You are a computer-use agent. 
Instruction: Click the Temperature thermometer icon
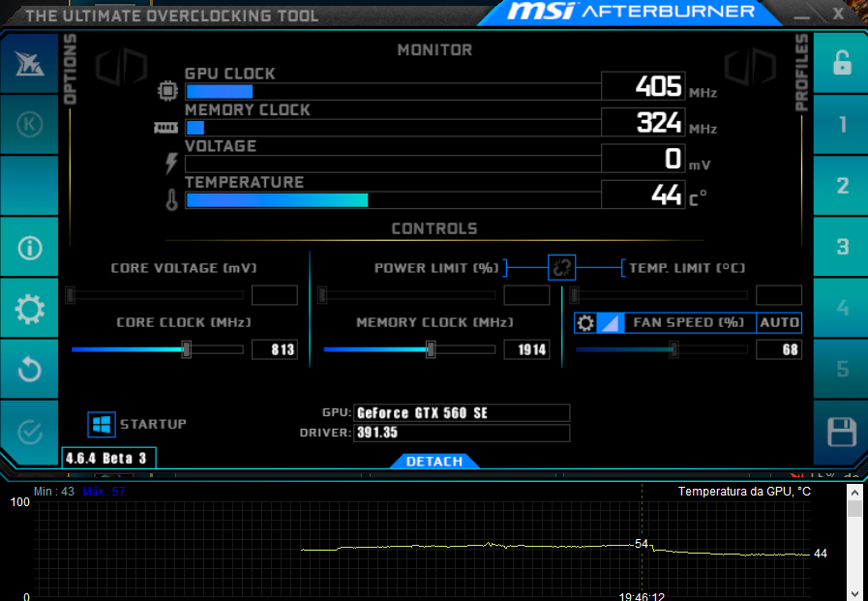tap(171, 199)
